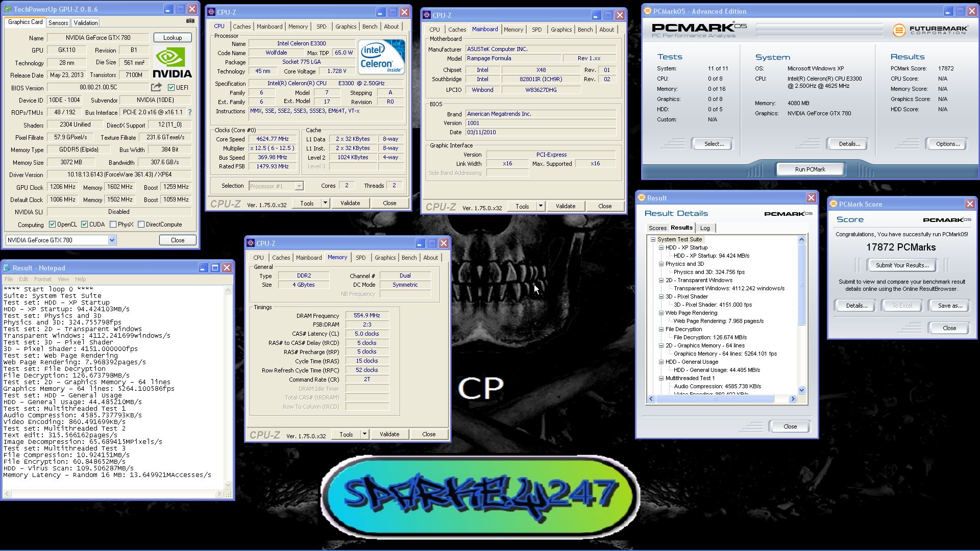Screen dimensions: 980x551
Task: Click the Run PCMark button
Action: pos(810,169)
